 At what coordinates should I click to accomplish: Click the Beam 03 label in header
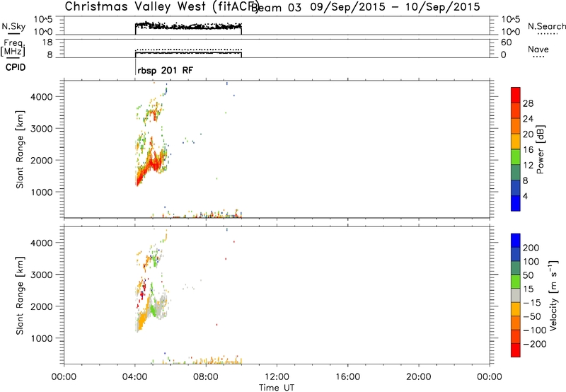click(x=276, y=7)
